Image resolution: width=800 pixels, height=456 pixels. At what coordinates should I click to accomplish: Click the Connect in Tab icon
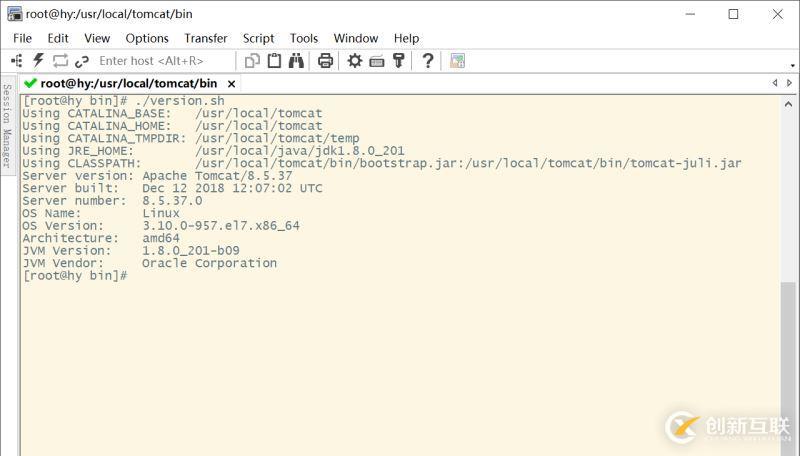pyautogui.click(x=60, y=61)
